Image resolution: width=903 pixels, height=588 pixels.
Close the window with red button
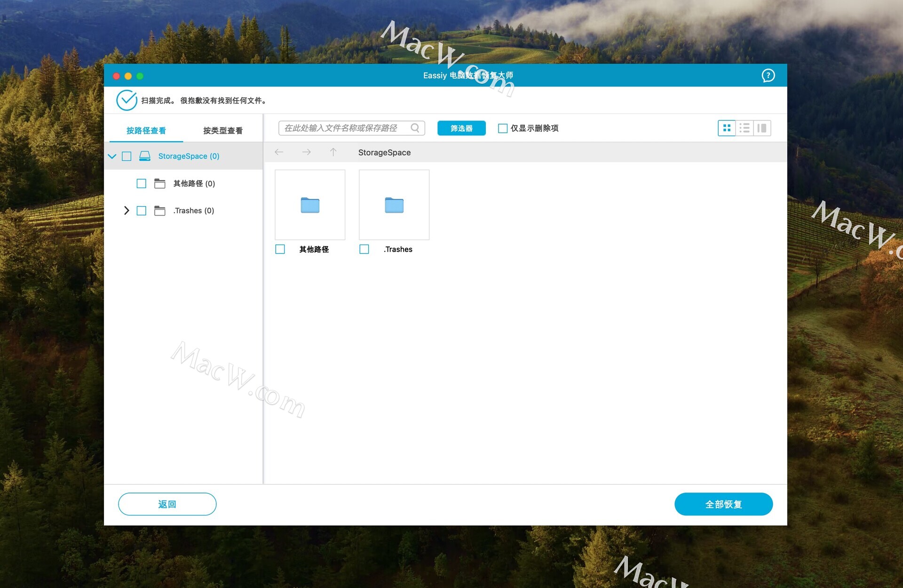pyautogui.click(x=116, y=76)
